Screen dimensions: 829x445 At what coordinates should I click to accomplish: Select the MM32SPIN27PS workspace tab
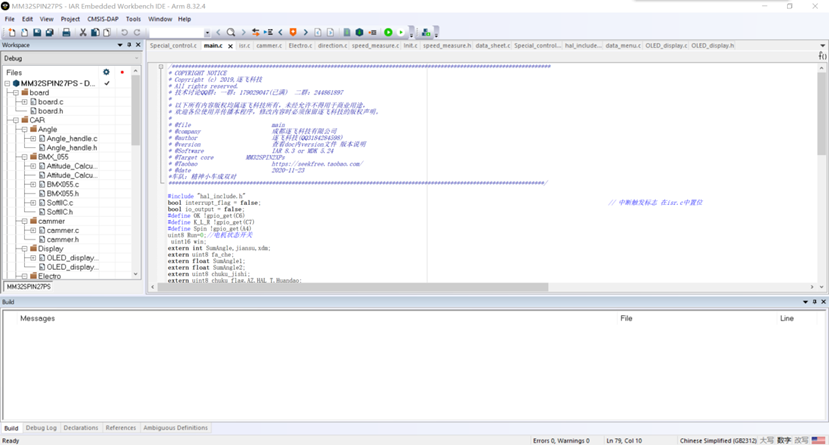(29, 286)
